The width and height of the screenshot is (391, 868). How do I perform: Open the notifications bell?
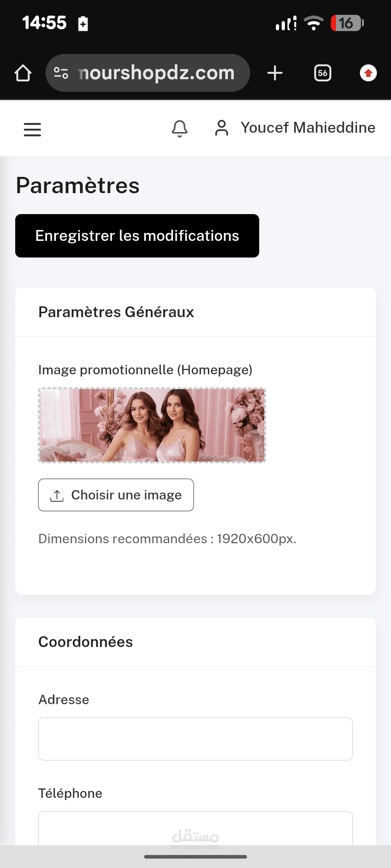pos(180,128)
